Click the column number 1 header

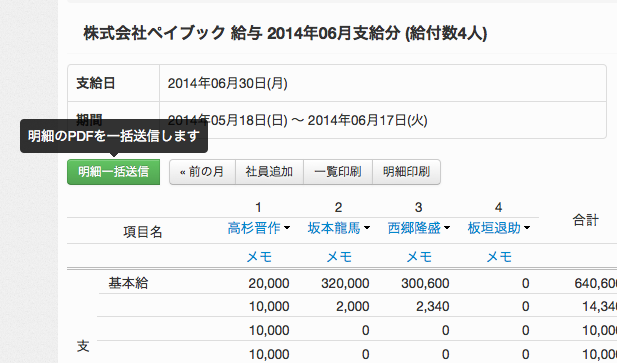[x=258, y=207]
